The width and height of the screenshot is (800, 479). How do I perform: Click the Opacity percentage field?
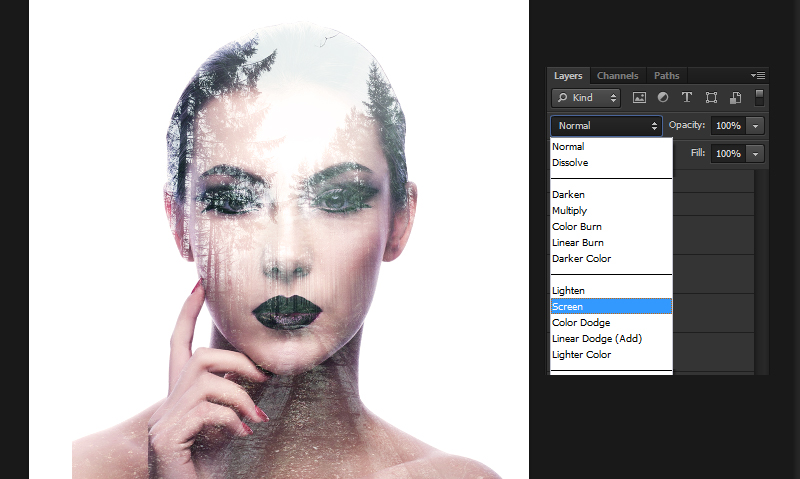pyautogui.click(x=727, y=126)
